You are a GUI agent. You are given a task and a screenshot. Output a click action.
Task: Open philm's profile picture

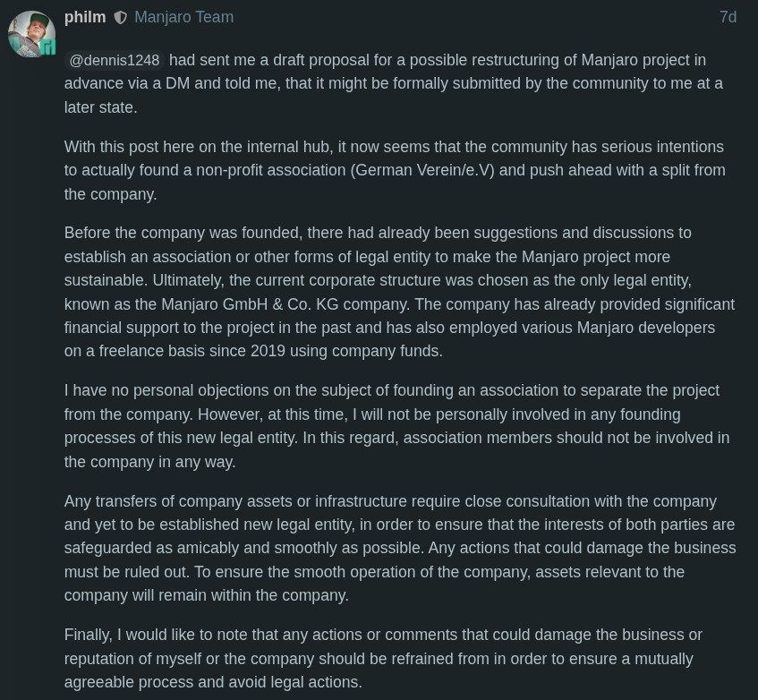pos(31,34)
